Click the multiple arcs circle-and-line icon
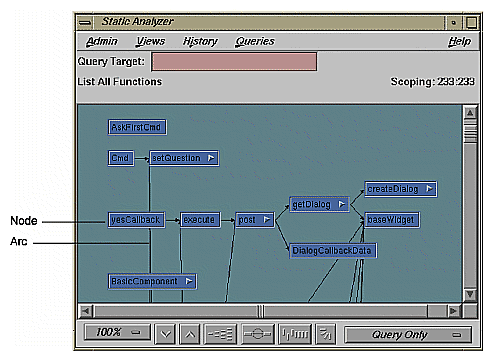The width and height of the screenshot is (494, 361). (258, 334)
